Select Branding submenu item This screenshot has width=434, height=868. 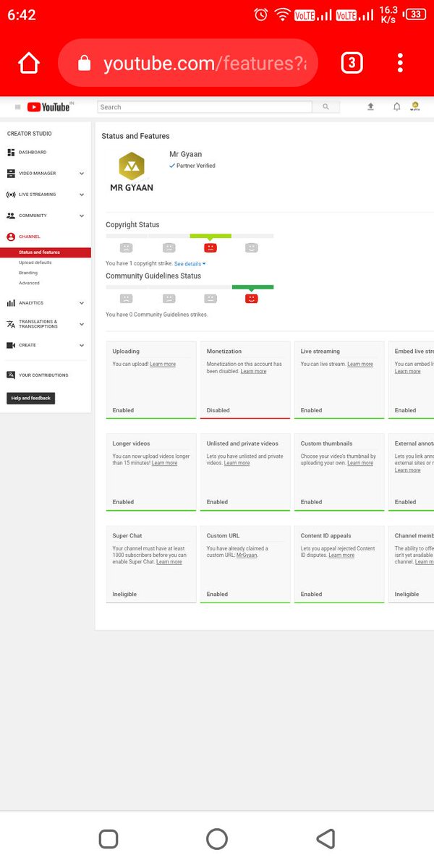coord(28,273)
